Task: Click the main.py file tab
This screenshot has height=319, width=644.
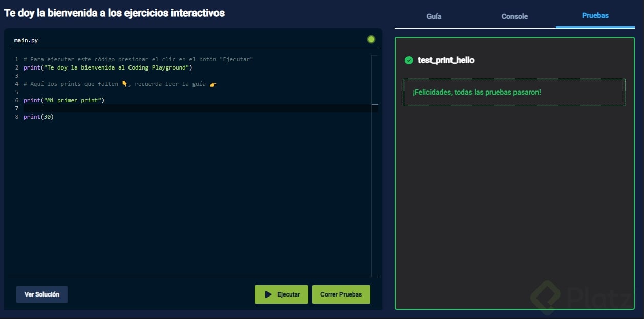Action: pos(26,40)
